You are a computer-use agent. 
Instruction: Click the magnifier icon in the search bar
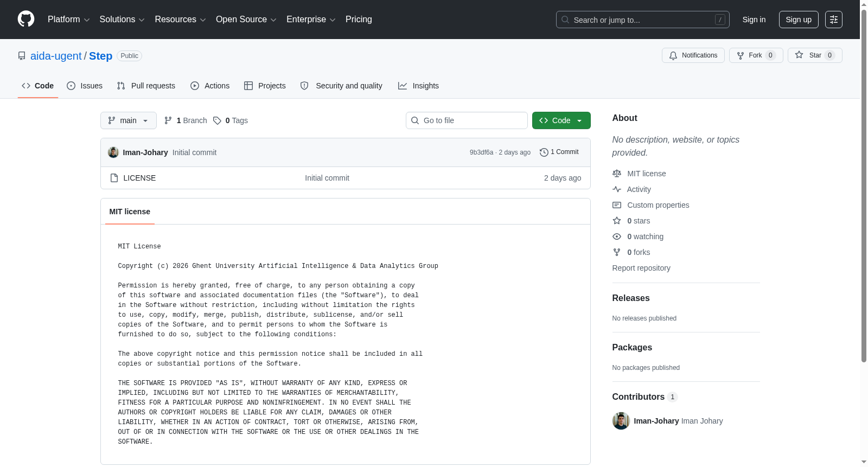(x=565, y=20)
